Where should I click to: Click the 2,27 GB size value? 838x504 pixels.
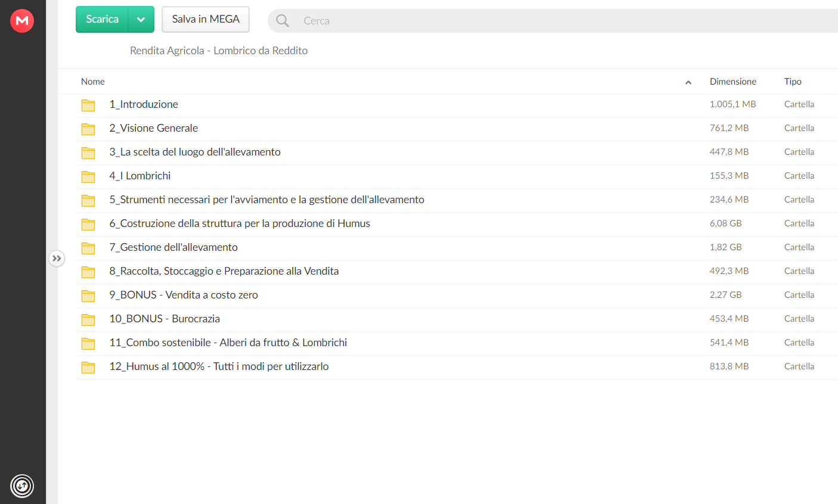pos(726,295)
